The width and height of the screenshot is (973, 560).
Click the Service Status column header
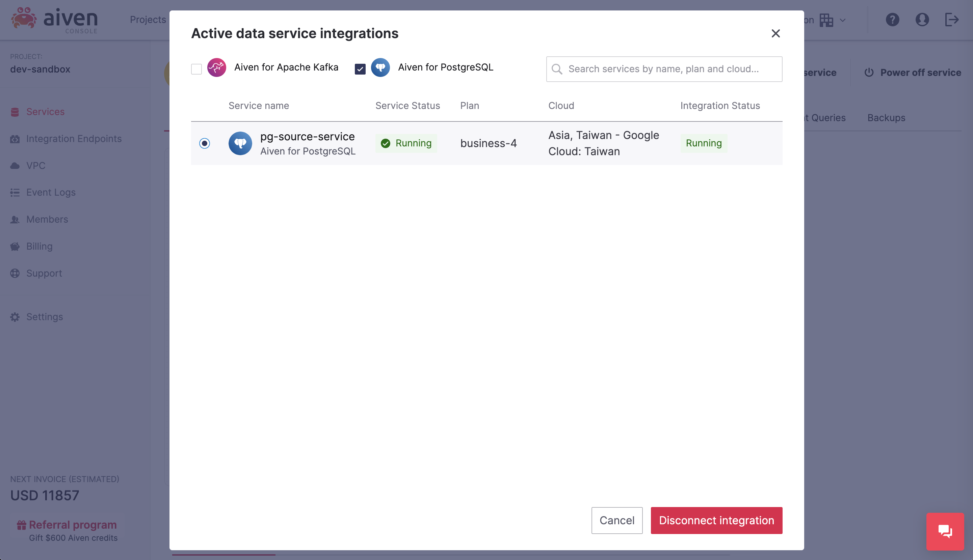(407, 106)
